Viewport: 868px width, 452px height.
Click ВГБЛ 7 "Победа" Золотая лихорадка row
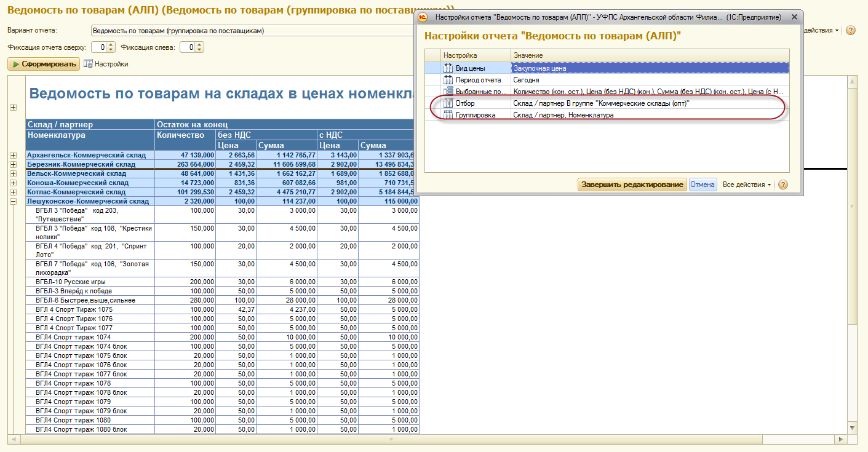point(90,268)
